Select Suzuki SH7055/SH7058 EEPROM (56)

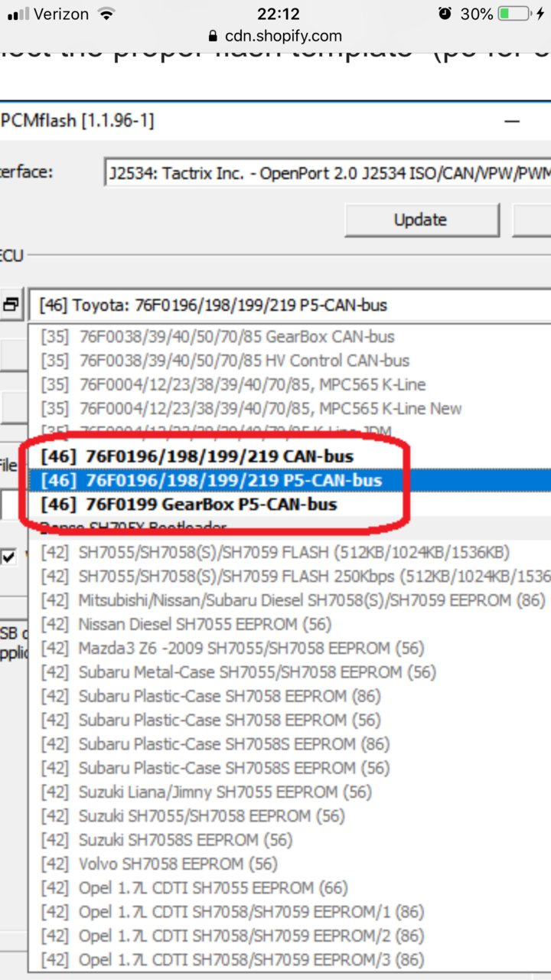[x=289, y=816]
